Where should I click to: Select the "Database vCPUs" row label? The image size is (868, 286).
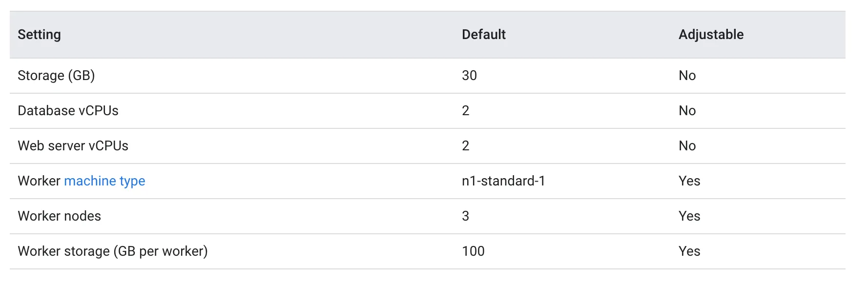point(68,111)
